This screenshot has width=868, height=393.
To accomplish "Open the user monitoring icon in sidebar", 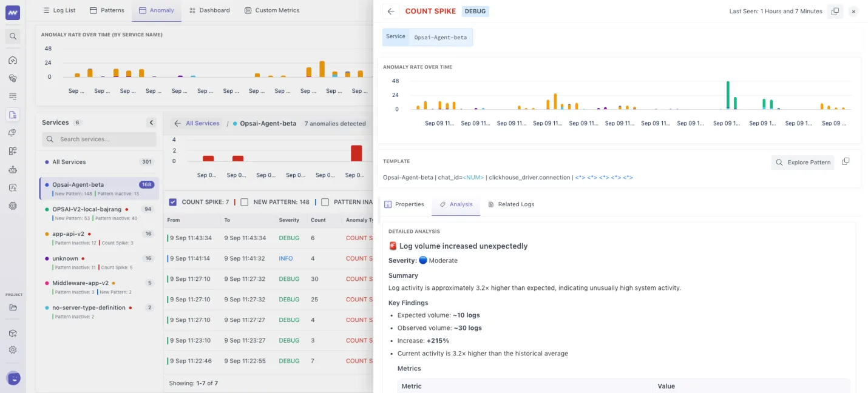I will [x=13, y=187].
